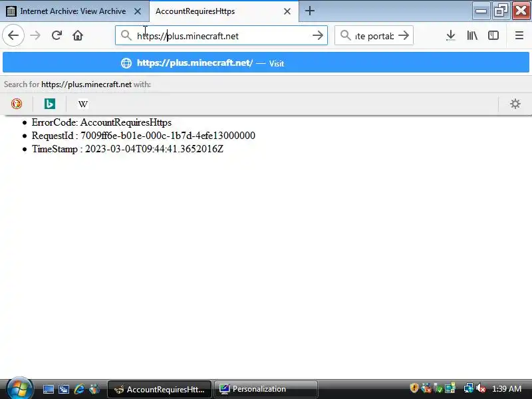
Task: Open the Library menu icon
Action: pos(472,35)
